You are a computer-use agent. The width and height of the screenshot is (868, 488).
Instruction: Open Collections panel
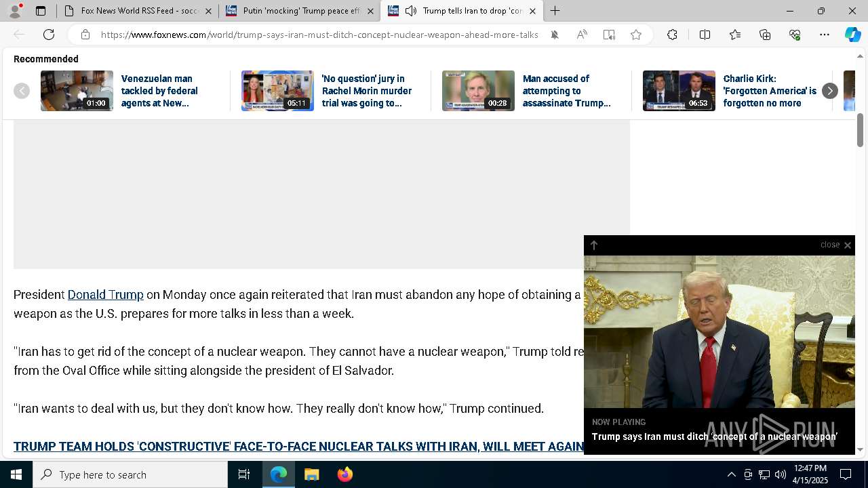765,35
